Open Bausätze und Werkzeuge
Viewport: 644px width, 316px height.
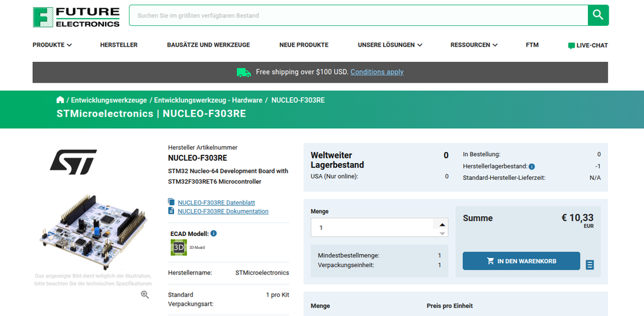(208, 45)
